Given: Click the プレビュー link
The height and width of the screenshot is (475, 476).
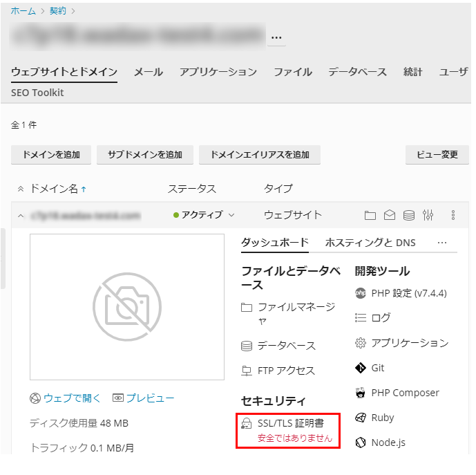Looking at the screenshot, I should pyautogui.click(x=151, y=398).
